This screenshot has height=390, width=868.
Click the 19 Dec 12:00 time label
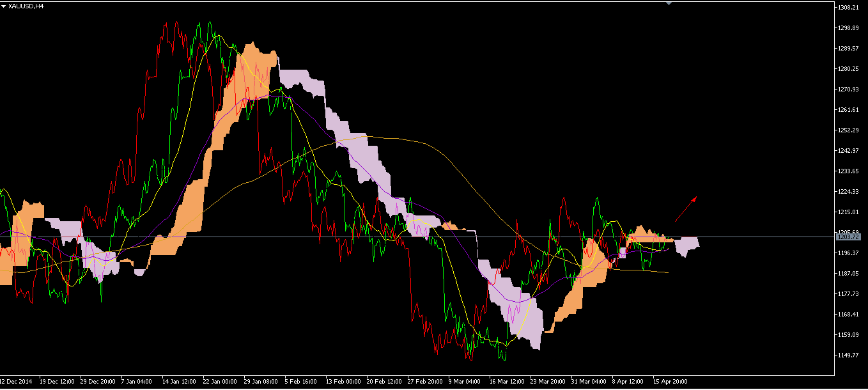[x=56, y=381]
